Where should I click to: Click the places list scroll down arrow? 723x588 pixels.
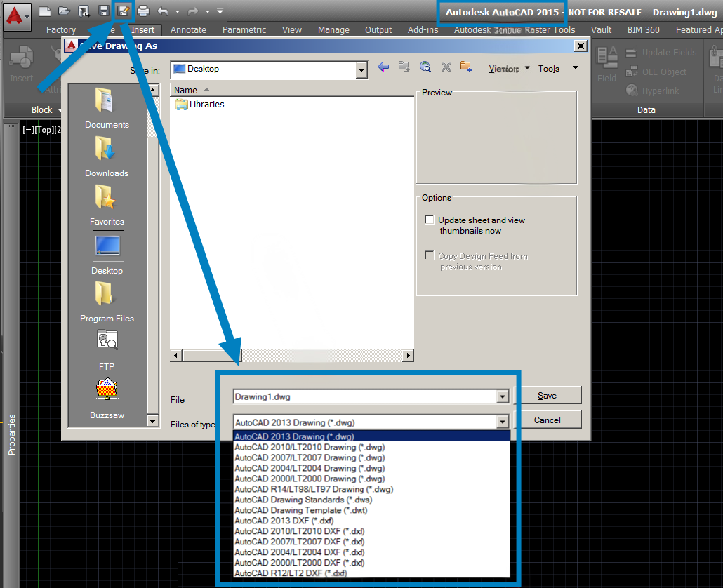(152, 421)
